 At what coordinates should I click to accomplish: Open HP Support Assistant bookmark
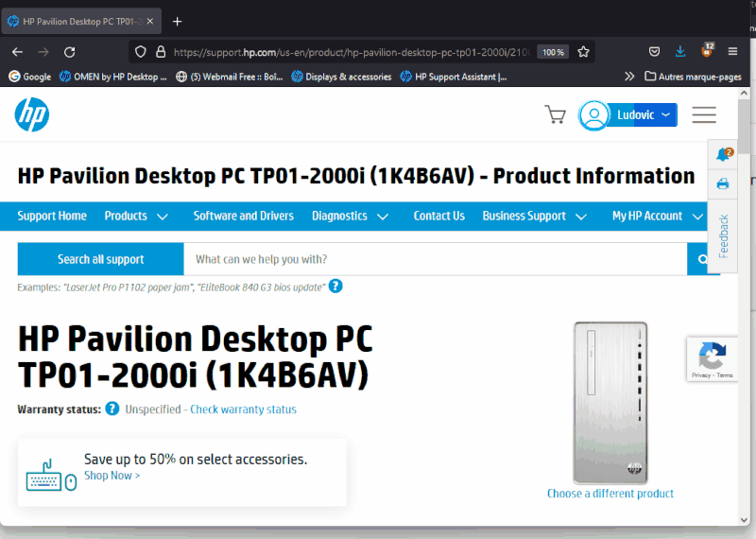454,77
